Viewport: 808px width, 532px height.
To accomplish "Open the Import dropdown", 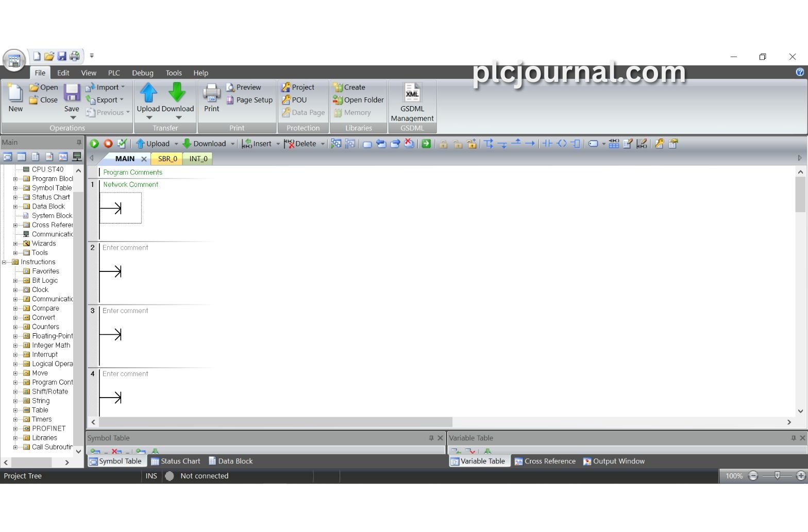I will 105,88.
